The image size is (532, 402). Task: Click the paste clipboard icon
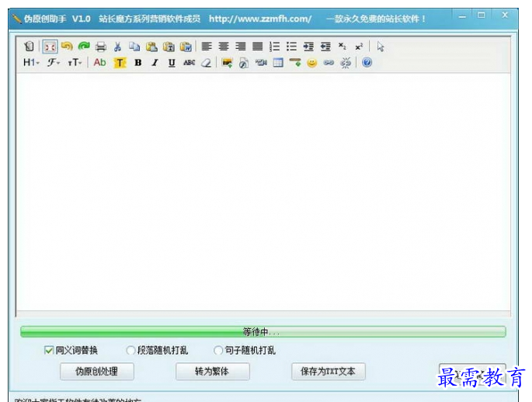tap(151, 46)
